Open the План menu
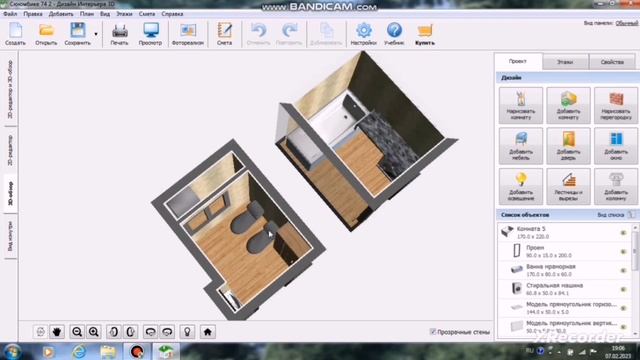This screenshot has width=640, height=360. click(x=87, y=14)
